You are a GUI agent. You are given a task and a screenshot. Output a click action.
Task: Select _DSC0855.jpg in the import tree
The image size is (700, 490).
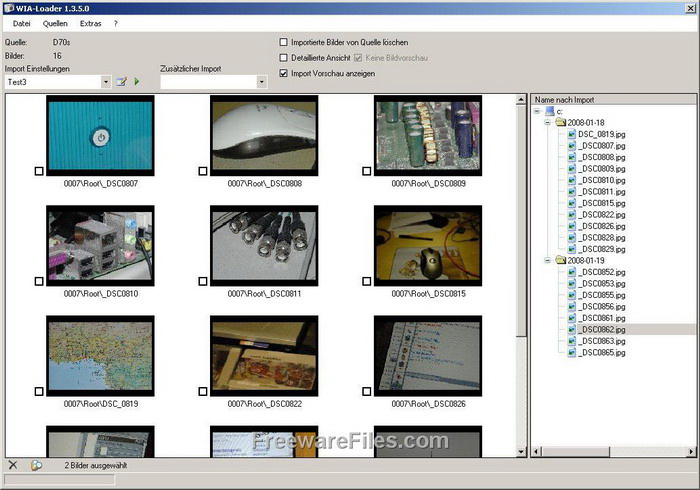click(x=603, y=295)
